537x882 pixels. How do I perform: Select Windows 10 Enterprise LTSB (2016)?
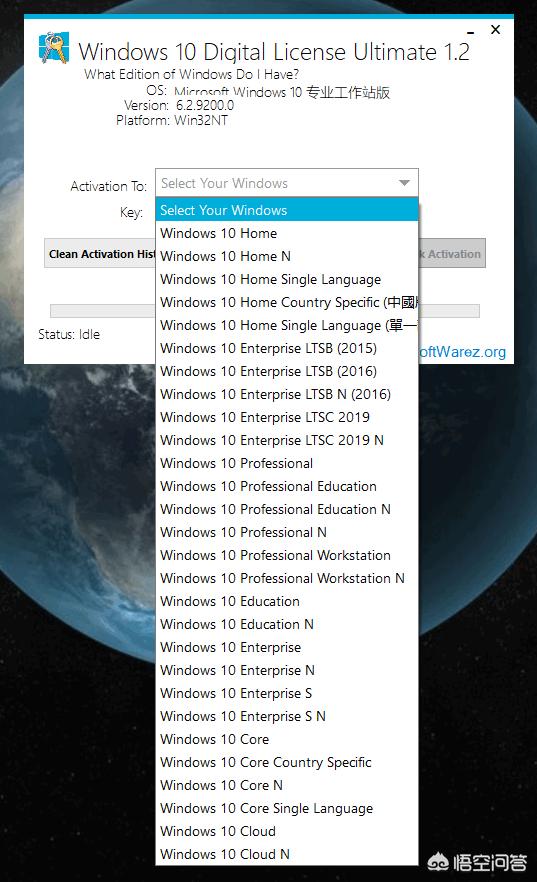287,371
